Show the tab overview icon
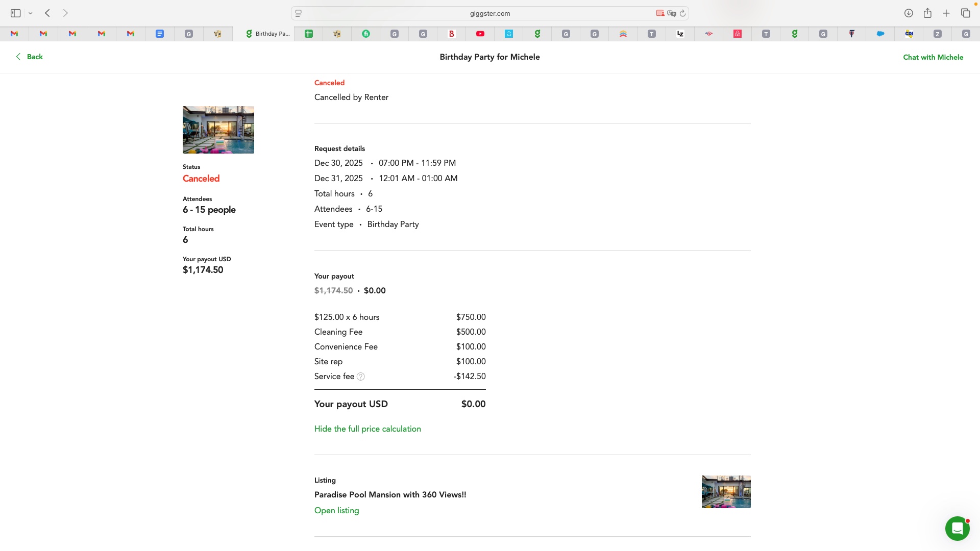Screen dimensions: 980x551 click(965, 13)
